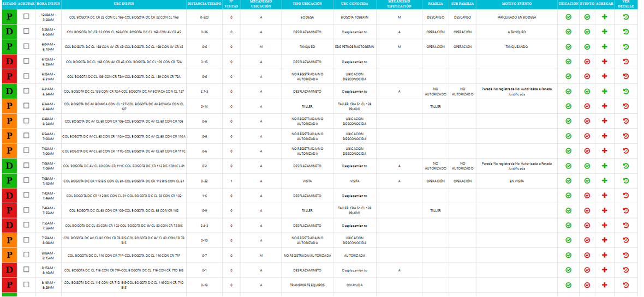
Task: Click the red Agregar plus for 6:34AM-6:48AM Taller row
Action: click(x=605, y=106)
